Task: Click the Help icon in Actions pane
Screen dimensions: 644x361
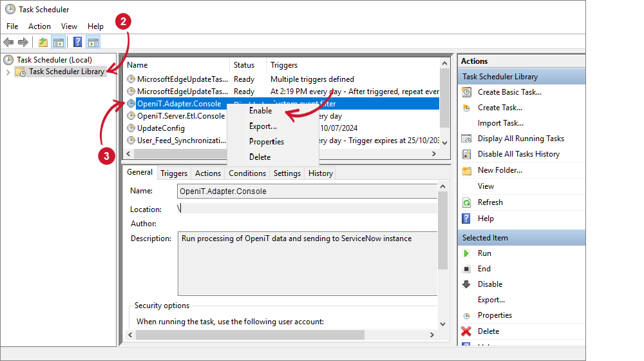Action: 466,219
